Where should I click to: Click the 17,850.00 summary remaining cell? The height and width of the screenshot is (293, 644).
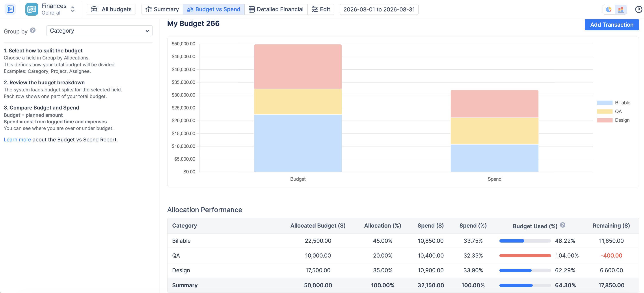pyautogui.click(x=611, y=285)
